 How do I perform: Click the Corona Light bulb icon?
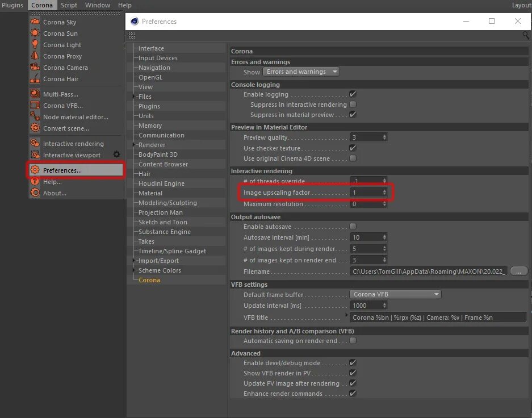(35, 44)
